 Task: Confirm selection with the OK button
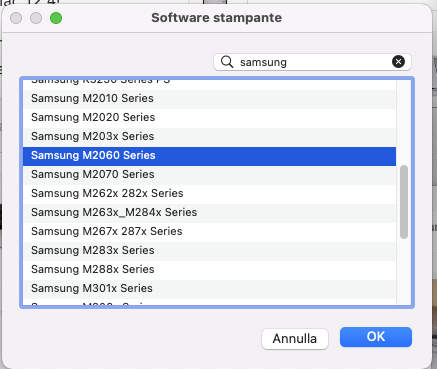point(376,337)
